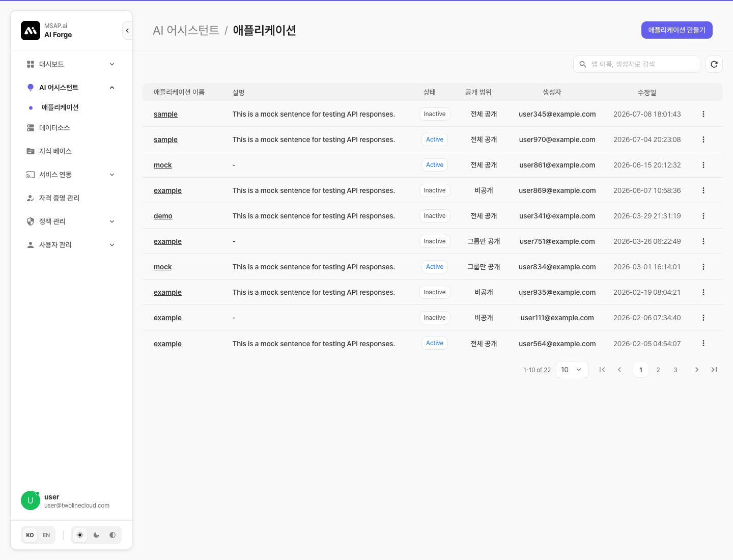Enable light theme with the sun icon
This screenshot has width=733, height=560.
click(80, 535)
